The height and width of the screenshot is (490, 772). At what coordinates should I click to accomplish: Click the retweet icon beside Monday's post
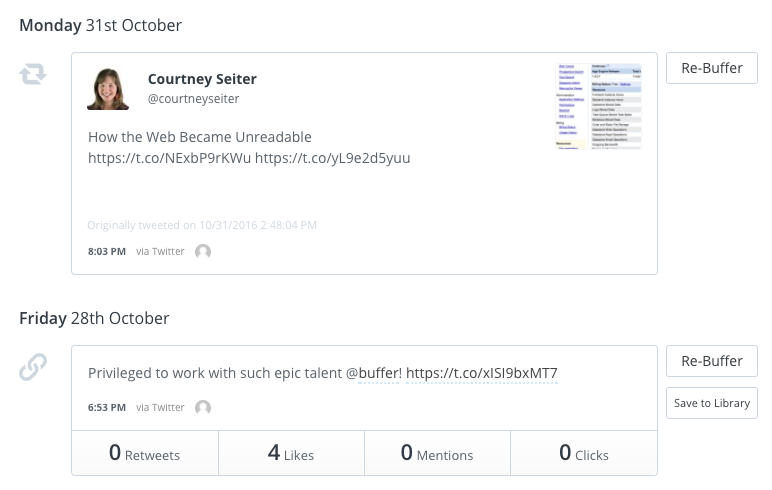[33, 74]
